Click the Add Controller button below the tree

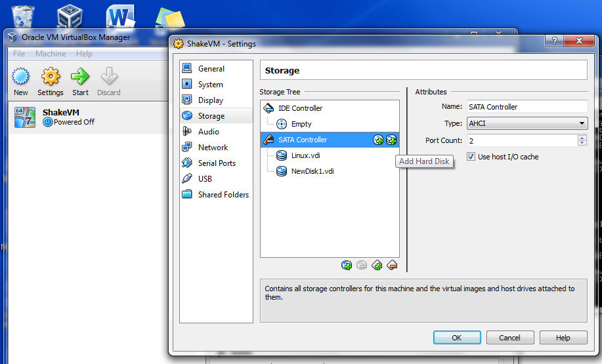(x=377, y=265)
